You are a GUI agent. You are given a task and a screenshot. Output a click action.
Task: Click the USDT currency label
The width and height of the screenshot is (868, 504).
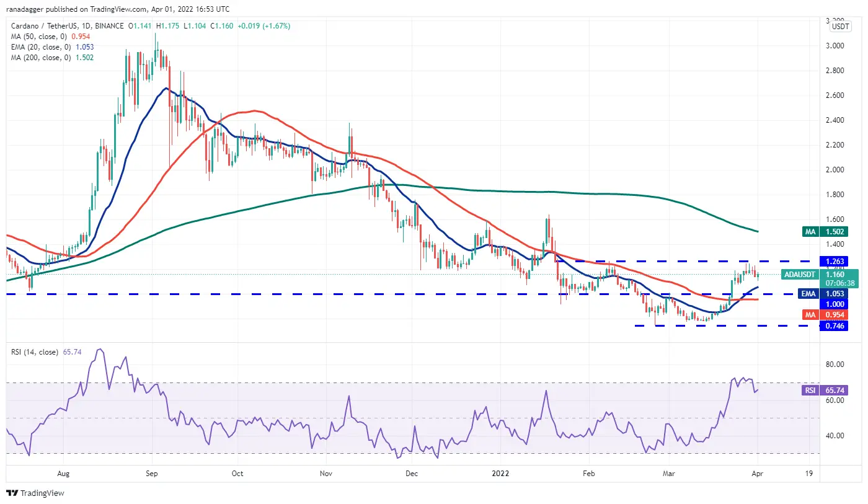pyautogui.click(x=840, y=27)
